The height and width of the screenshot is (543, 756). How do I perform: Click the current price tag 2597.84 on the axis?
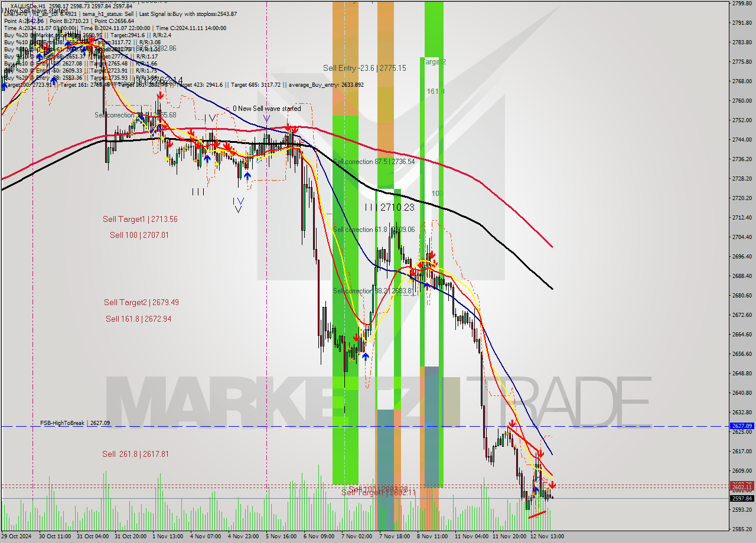tap(742, 498)
